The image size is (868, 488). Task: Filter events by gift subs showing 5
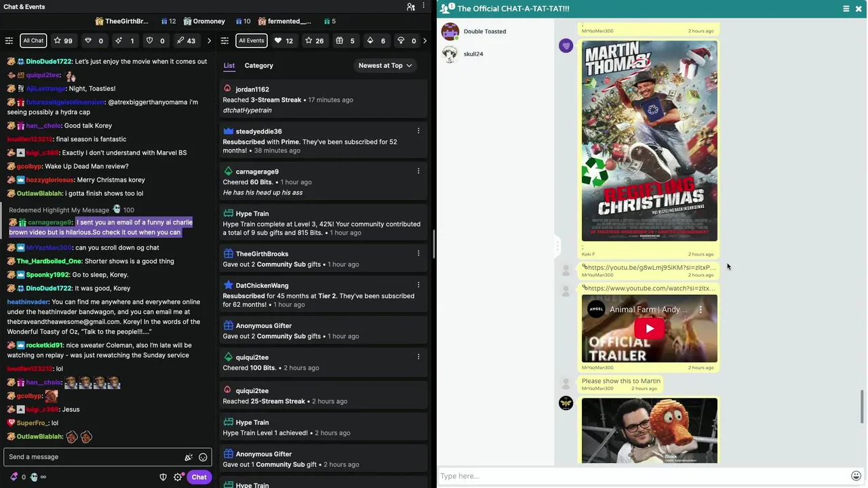pyautogui.click(x=345, y=41)
